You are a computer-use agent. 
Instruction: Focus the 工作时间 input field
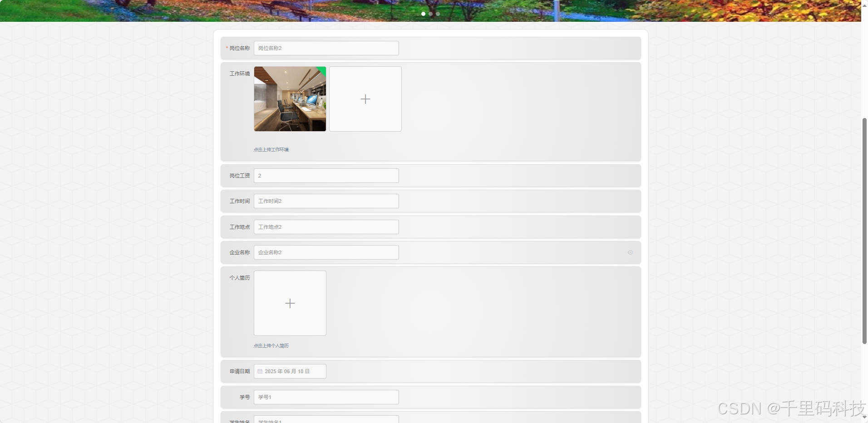coord(326,201)
